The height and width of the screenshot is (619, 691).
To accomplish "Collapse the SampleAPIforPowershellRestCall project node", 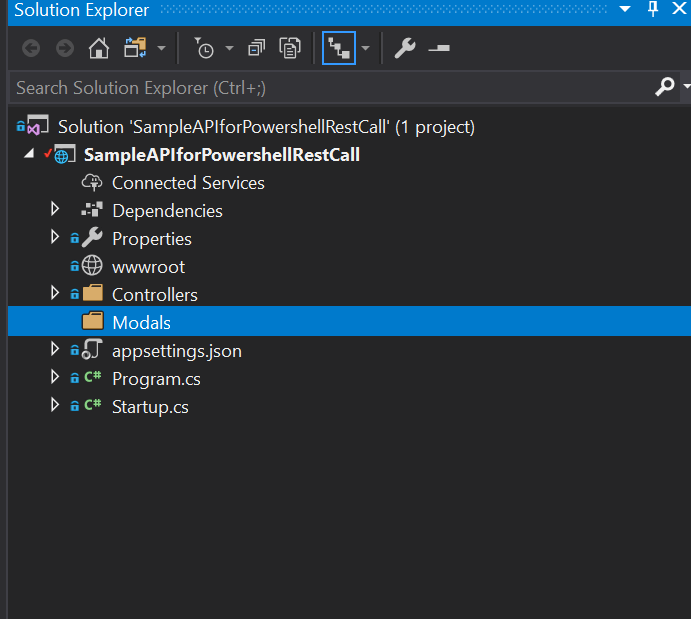I will (x=28, y=154).
